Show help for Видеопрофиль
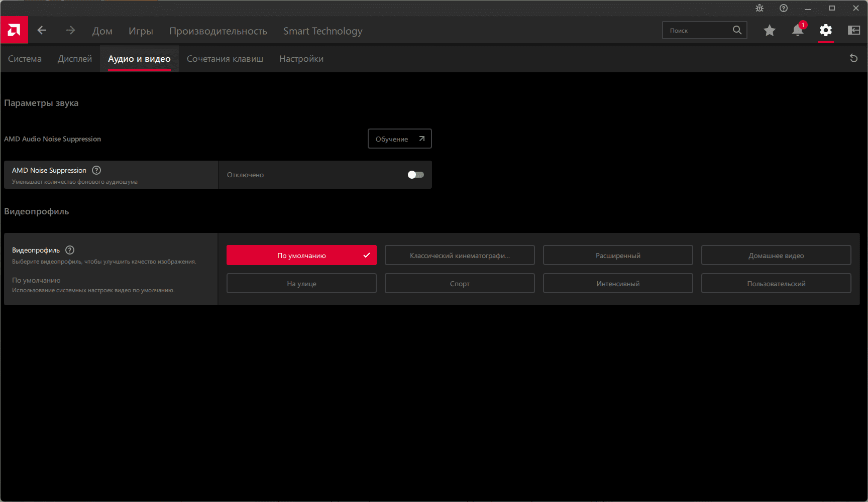 (x=70, y=250)
